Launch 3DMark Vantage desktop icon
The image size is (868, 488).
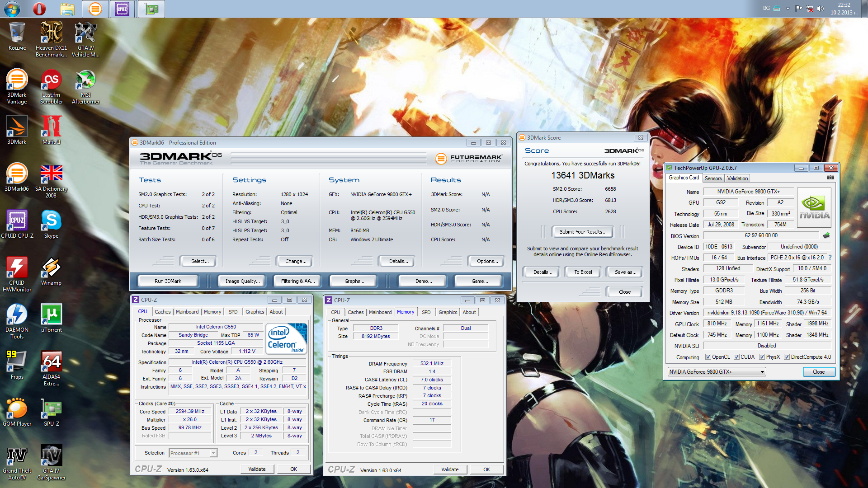[x=17, y=86]
